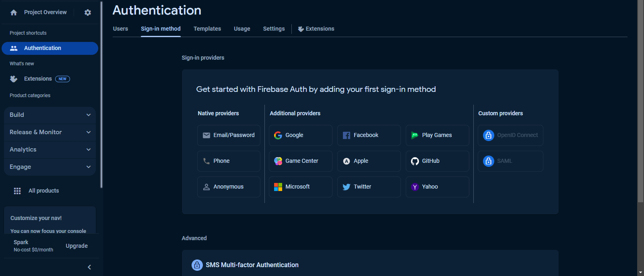The width and height of the screenshot is (644, 276).
Task: Choose the GitHub provider label
Action: [431, 161]
